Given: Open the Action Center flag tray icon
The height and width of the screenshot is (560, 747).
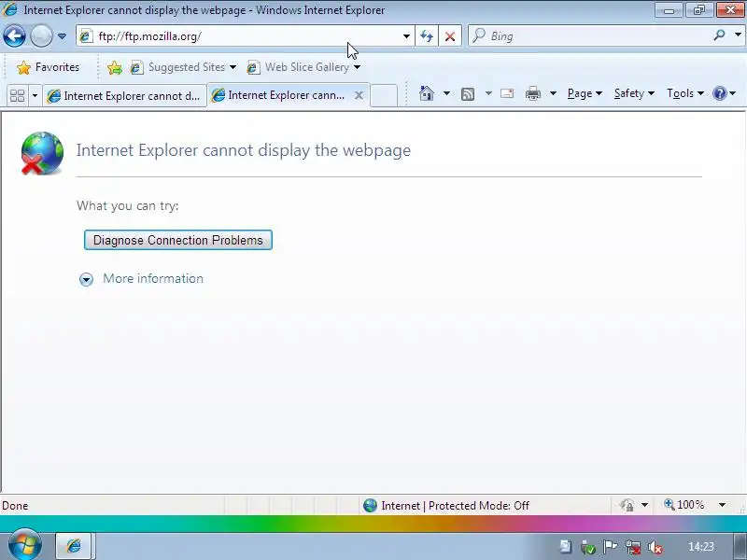Looking at the screenshot, I should click(x=610, y=547).
